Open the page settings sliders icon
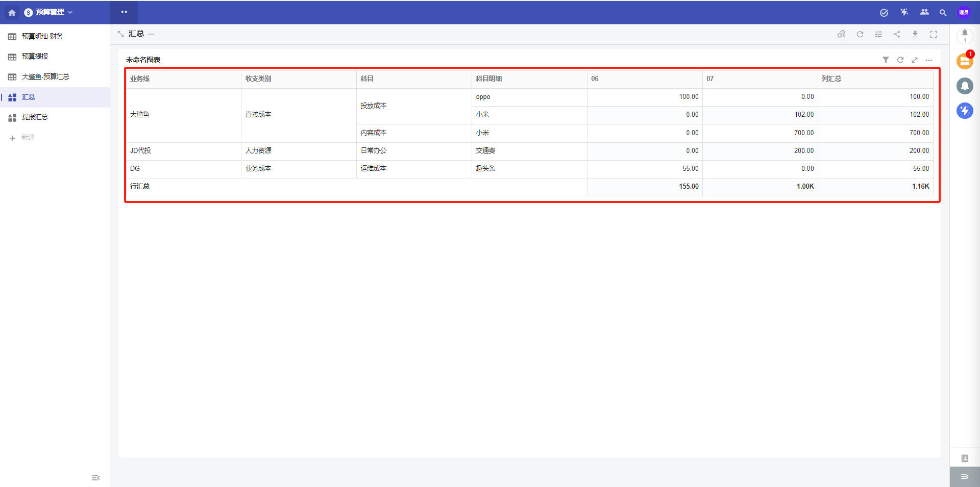The height and width of the screenshot is (487, 980). (878, 34)
